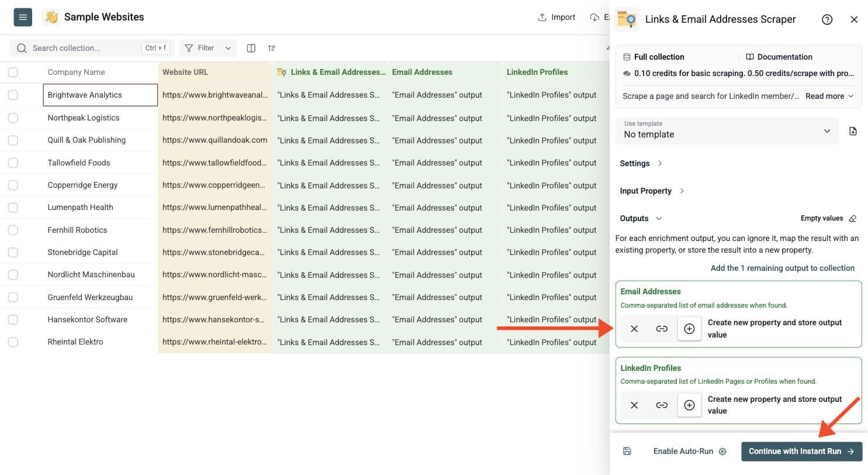Image resolution: width=868 pixels, height=475 pixels.
Task: Open the sort options icon
Action: click(272, 48)
